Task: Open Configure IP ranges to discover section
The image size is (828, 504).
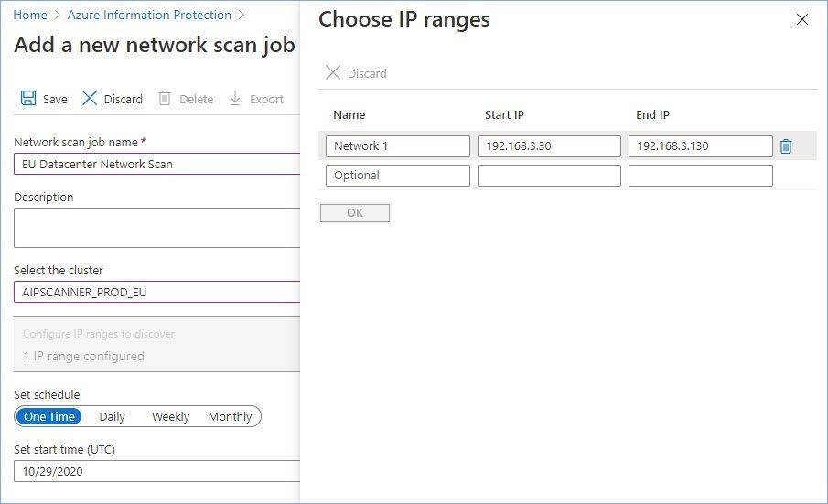Action: click(x=156, y=345)
